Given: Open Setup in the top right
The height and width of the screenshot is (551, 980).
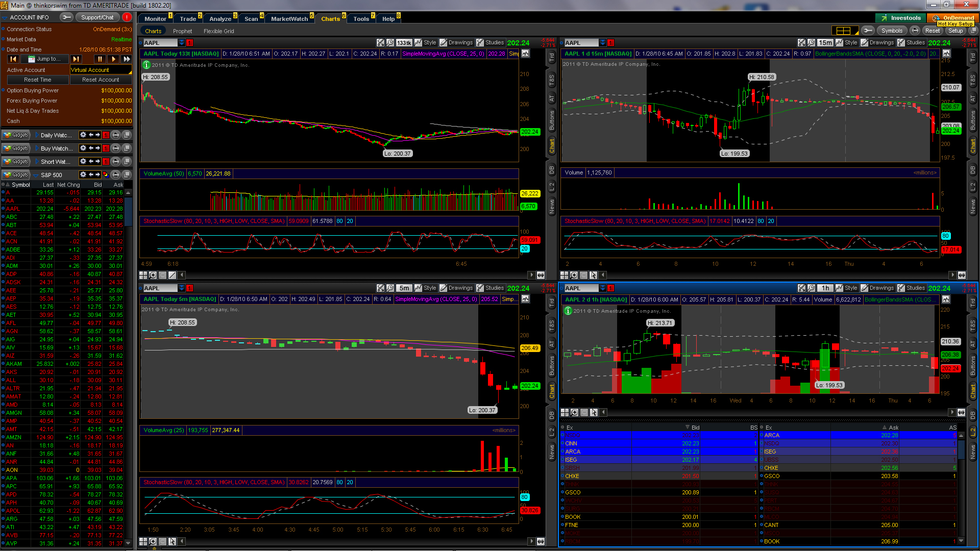Looking at the screenshot, I should click(955, 31).
